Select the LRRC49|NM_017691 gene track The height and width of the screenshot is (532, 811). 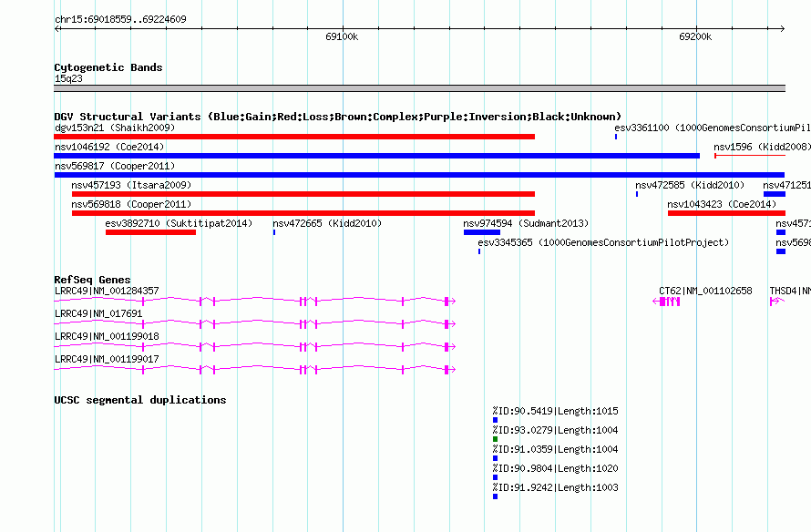click(254, 323)
